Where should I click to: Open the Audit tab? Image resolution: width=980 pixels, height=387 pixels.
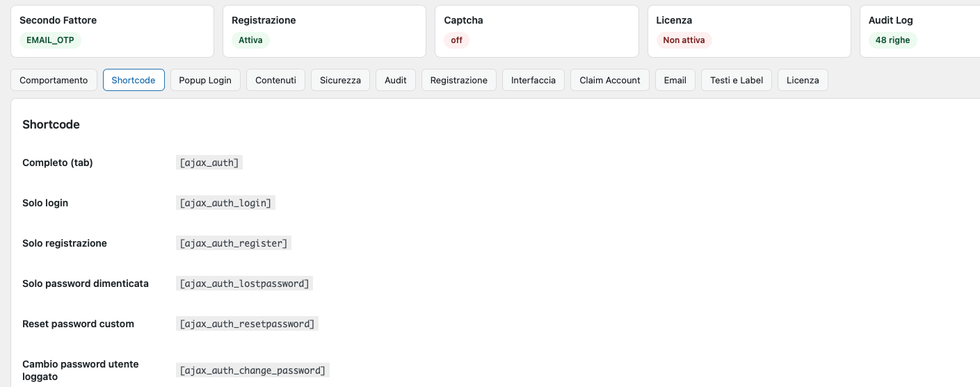[396, 80]
